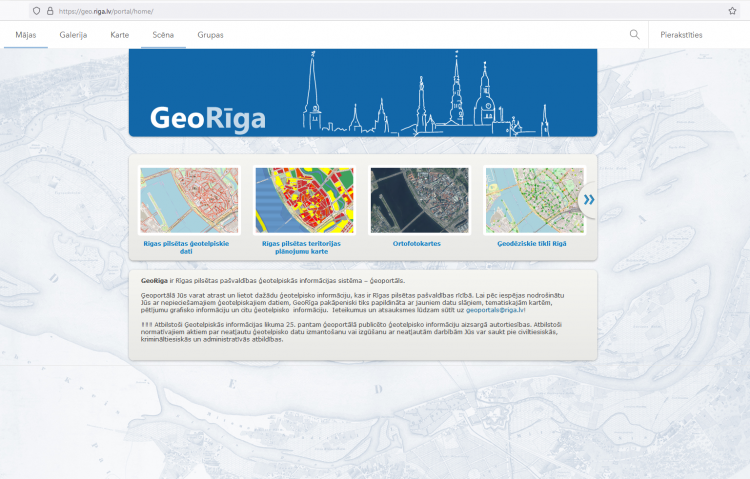
Task: Open the Ortofotokartes link
Action: pos(417,244)
